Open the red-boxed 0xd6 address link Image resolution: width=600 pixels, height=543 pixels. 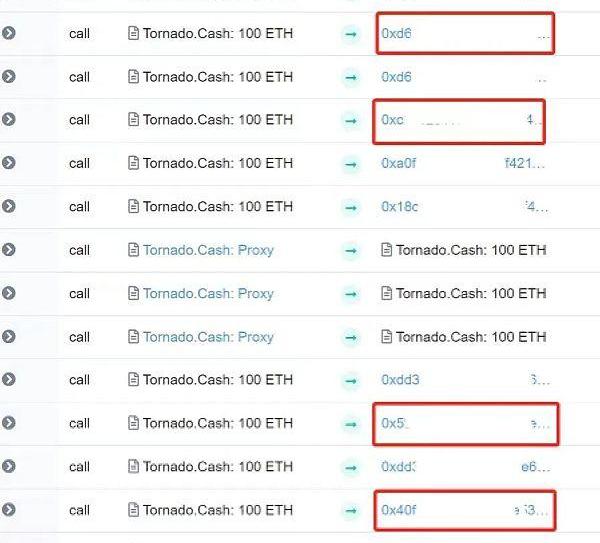tap(465, 34)
